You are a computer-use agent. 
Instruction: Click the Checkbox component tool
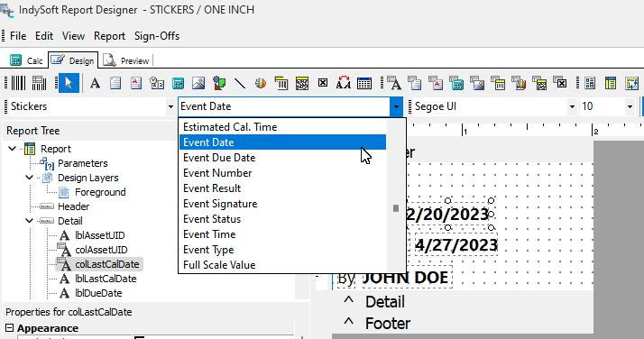point(323,83)
